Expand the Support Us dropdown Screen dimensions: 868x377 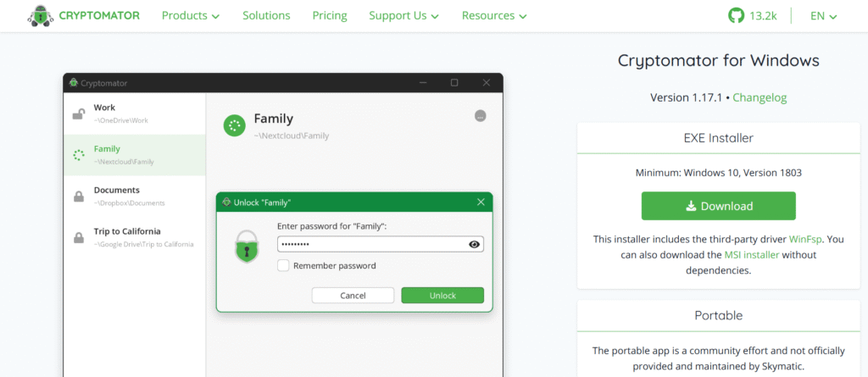coord(403,15)
